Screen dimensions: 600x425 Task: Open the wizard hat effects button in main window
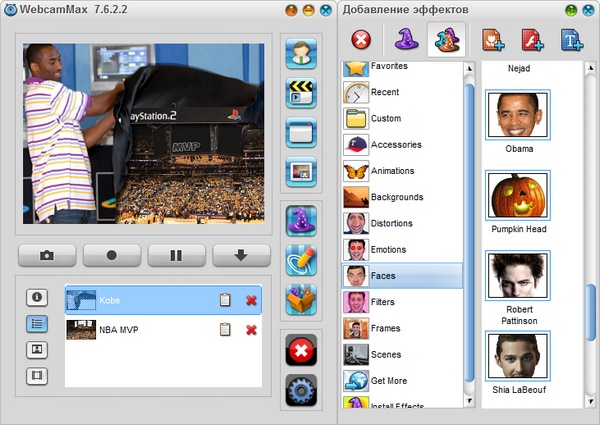pos(301,221)
